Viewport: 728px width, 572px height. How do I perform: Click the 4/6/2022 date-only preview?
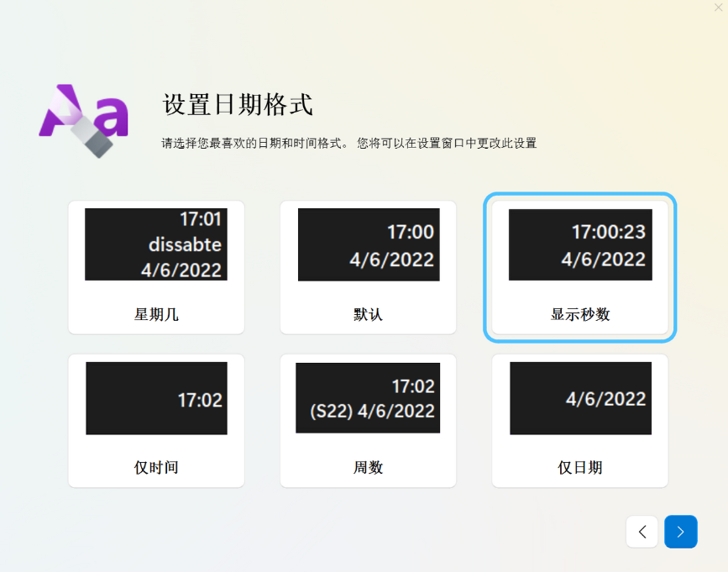click(x=579, y=397)
